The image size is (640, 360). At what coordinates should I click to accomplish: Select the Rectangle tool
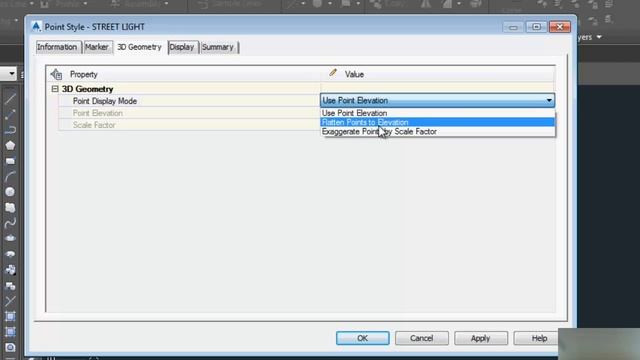coord(10,161)
